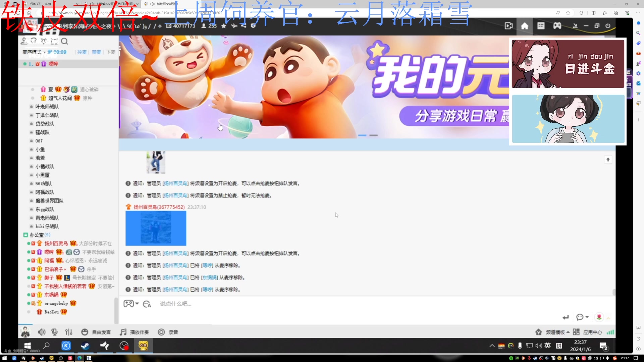Select the second banner carousel indicator
644x362 pixels.
pyautogui.click(x=373, y=135)
